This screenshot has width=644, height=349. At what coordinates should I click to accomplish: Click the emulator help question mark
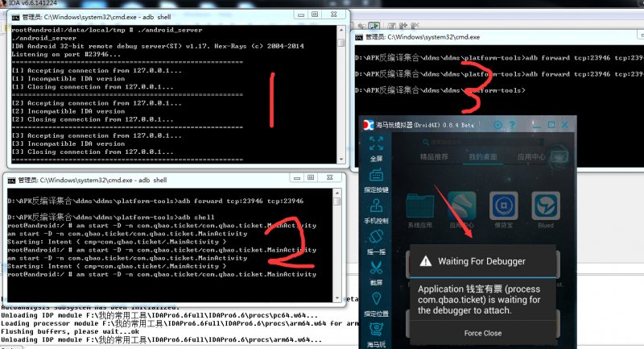pyautogui.click(x=512, y=125)
